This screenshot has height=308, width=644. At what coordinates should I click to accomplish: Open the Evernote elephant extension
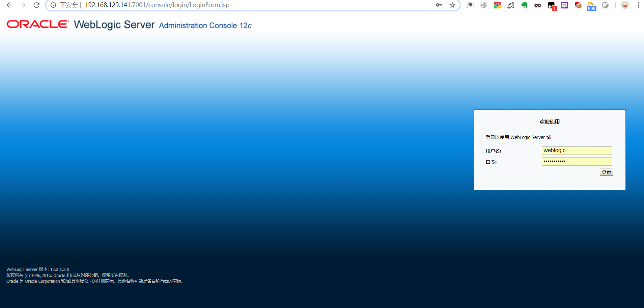[x=524, y=5]
